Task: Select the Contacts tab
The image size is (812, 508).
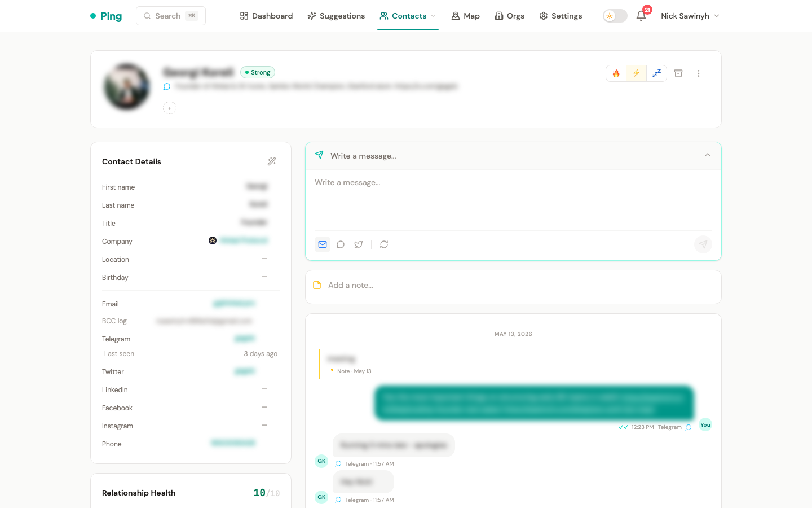Action: (x=403, y=16)
